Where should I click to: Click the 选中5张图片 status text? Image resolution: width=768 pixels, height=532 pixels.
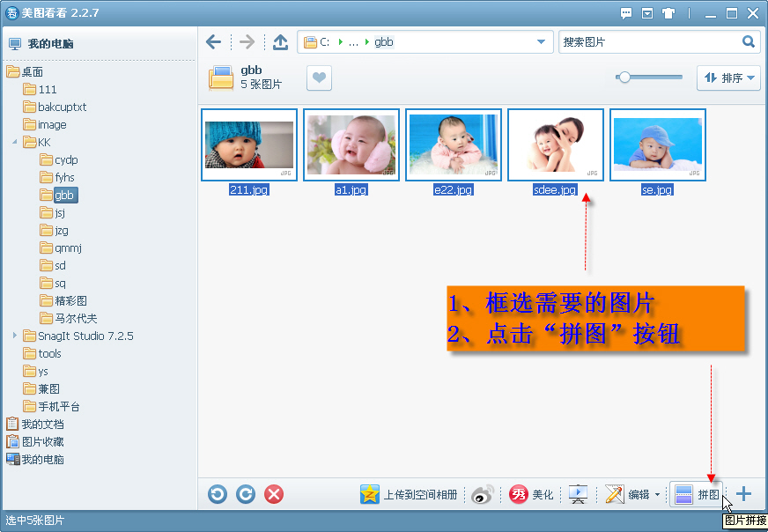click(x=35, y=521)
